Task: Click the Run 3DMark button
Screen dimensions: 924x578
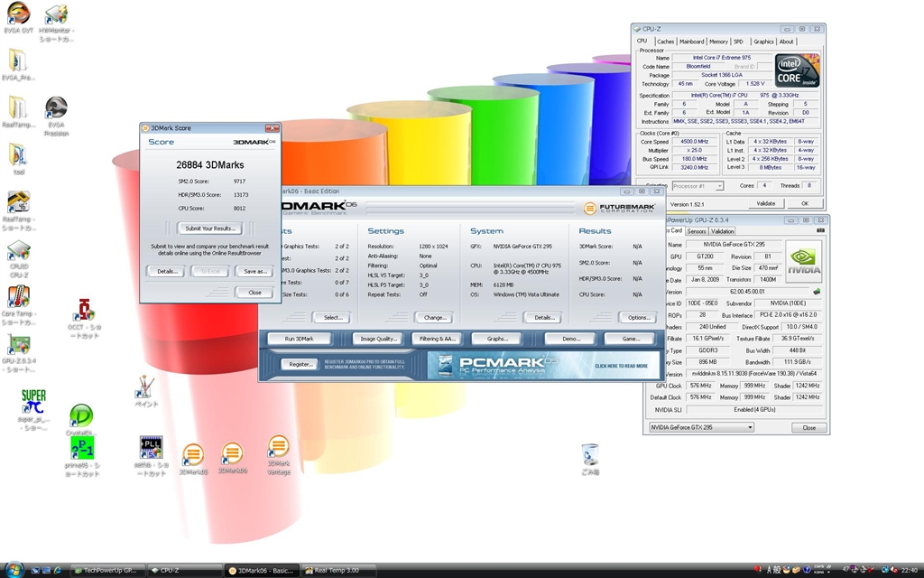Action: [x=300, y=340]
